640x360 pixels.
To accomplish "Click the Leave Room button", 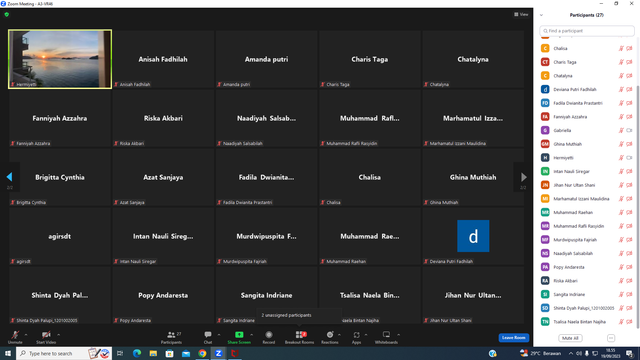I will (513, 338).
